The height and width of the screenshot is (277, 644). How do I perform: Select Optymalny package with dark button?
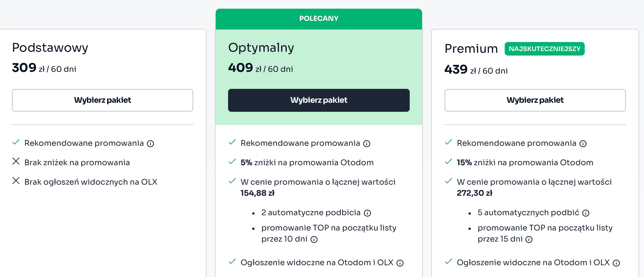coord(319,100)
